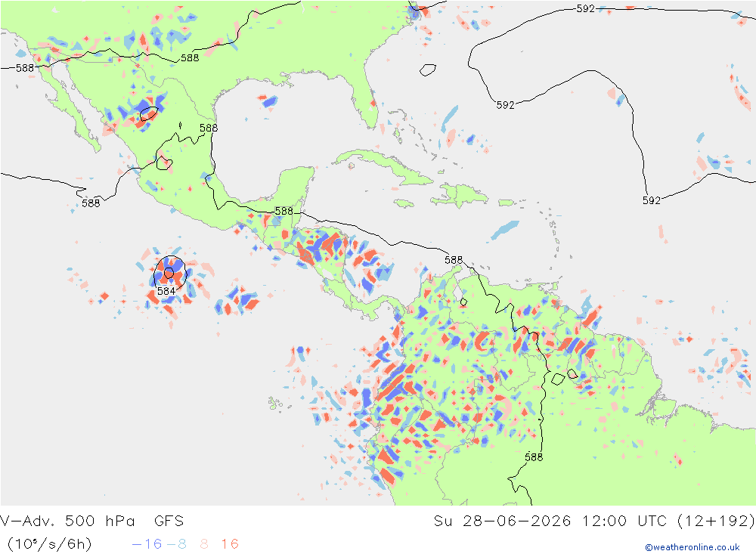
Task: Click the 16 legend value
Action: [230, 544]
